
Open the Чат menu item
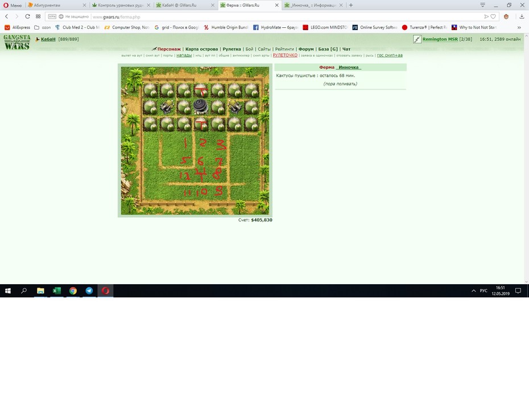346,49
